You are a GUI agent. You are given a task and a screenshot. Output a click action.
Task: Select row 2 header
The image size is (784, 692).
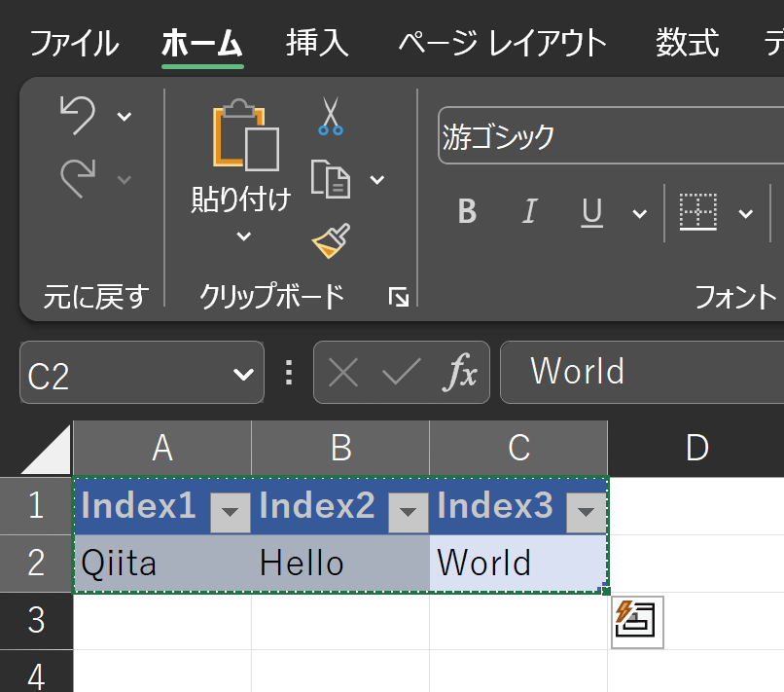click(36, 564)
